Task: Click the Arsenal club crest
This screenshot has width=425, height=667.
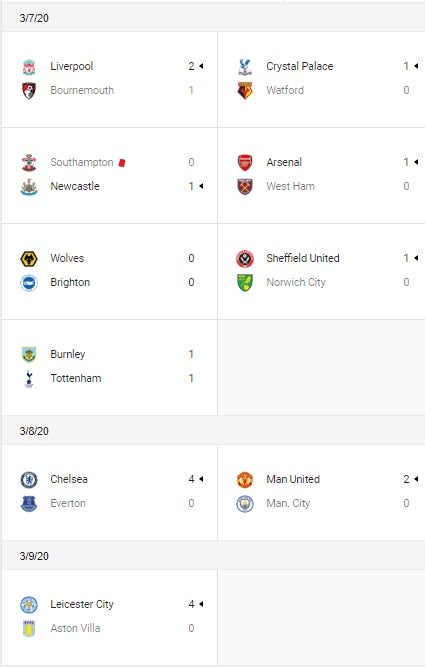Action: (x=245, y=162)
